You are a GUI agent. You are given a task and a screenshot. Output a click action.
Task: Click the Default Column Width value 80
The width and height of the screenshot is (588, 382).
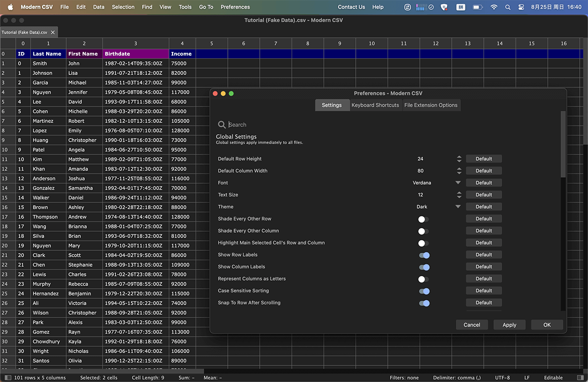[x=420, y=171]
